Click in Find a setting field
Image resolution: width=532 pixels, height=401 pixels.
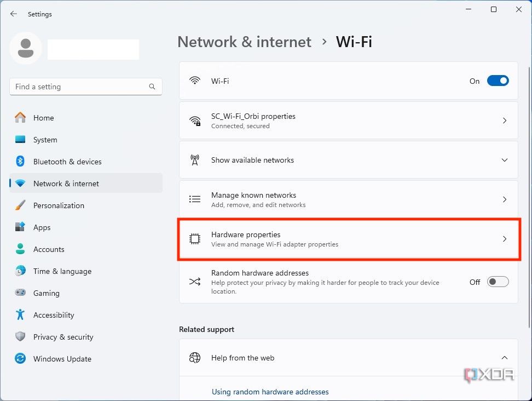point(86,87)
